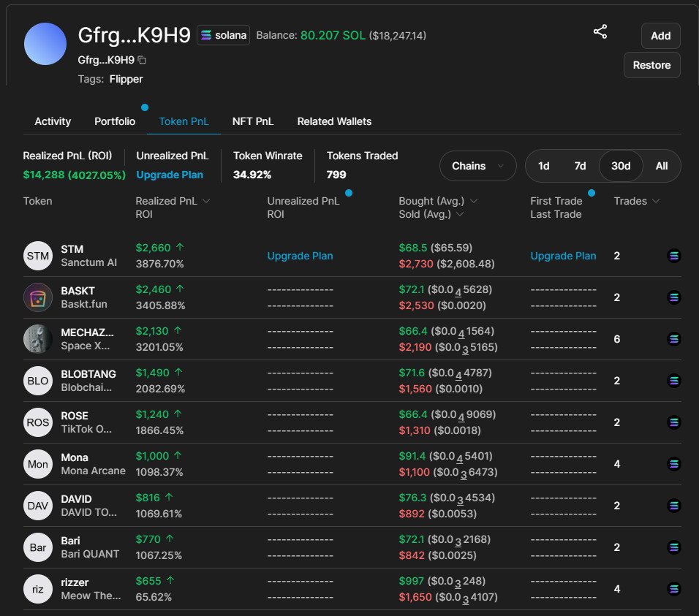Click Upgrade Plan in STM Unrealized column
Image resolution: width=699 pixels, height=616 pixels.
pyautogui.click(x=300, y=256)
